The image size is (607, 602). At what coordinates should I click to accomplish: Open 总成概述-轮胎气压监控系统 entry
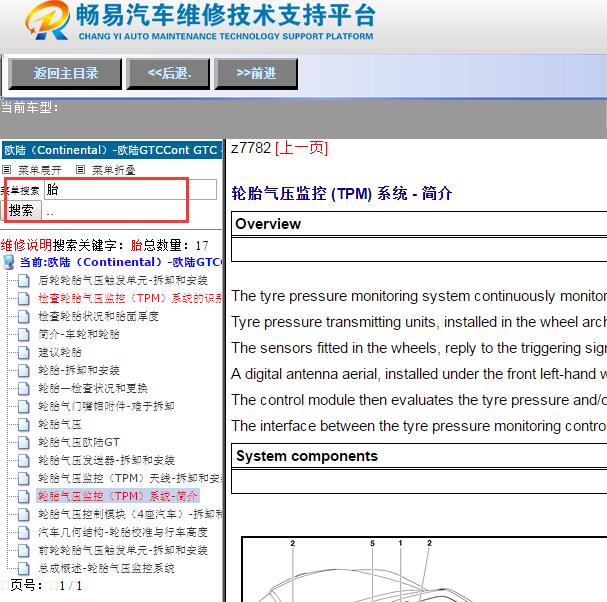106,568
